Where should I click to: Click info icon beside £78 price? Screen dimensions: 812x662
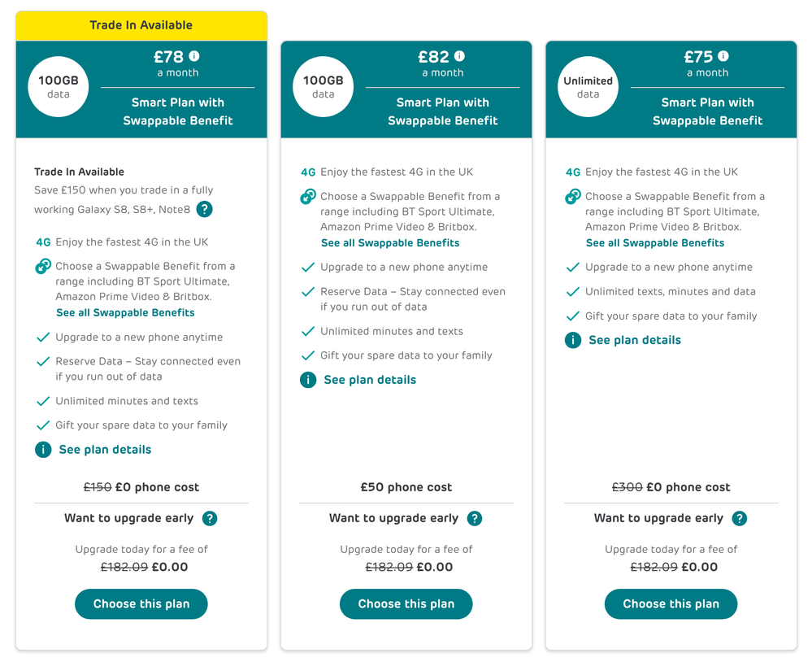point(194,56)
